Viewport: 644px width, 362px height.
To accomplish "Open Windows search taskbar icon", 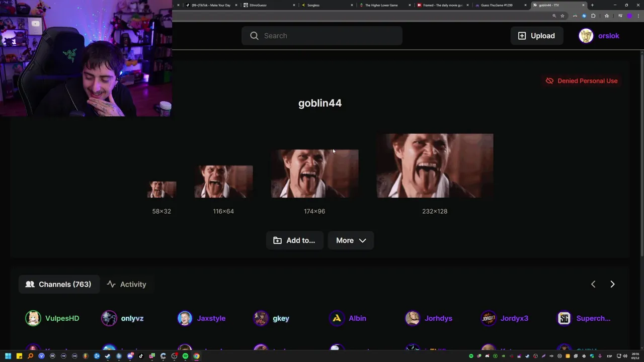I will coord(30,356).
